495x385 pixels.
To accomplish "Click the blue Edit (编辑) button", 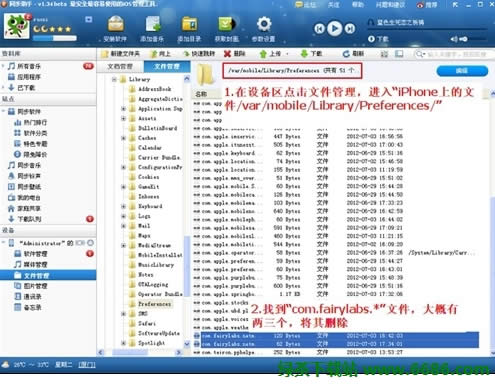I will 462,71.
